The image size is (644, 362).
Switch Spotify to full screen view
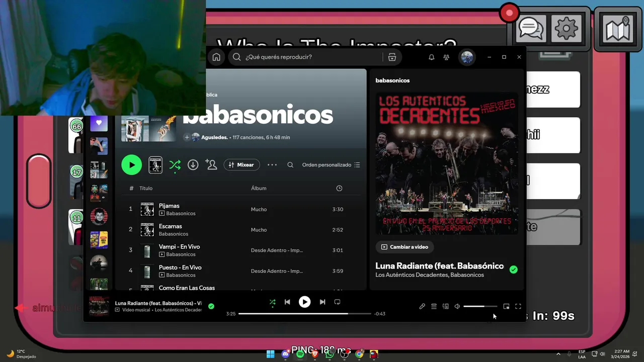pyautogui.click(x=518, y=306)
